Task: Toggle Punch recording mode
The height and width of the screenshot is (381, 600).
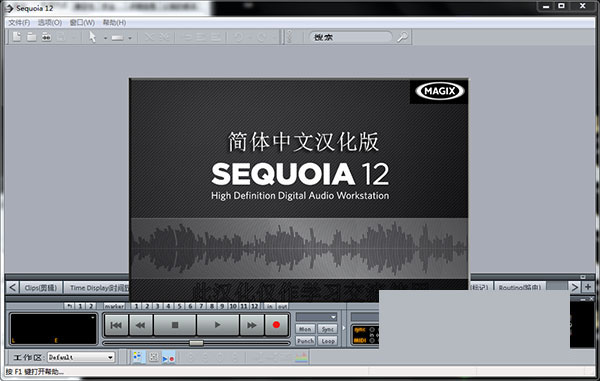Action: [305, 340]
